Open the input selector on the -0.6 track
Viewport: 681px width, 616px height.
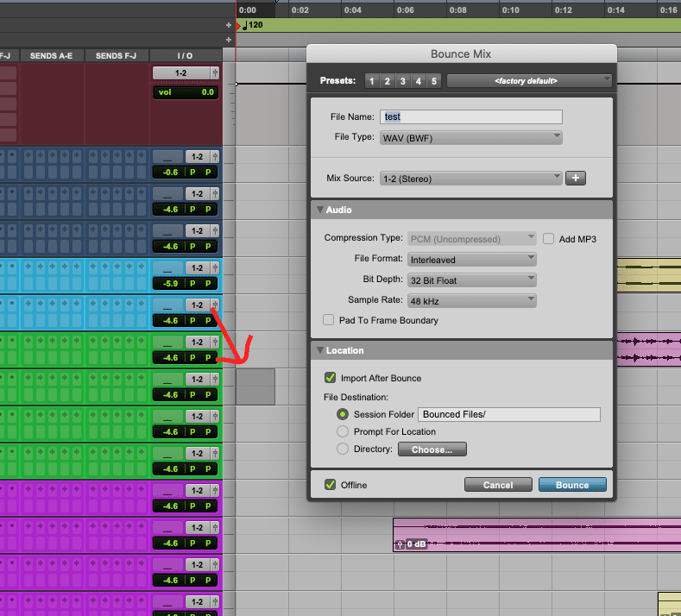pyautogui.click(x=167, y=157)
